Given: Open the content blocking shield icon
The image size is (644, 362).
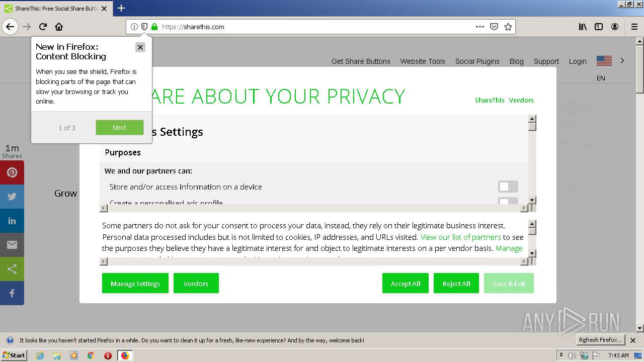Looking at the screenshot, I should click(x=144, y=27).
